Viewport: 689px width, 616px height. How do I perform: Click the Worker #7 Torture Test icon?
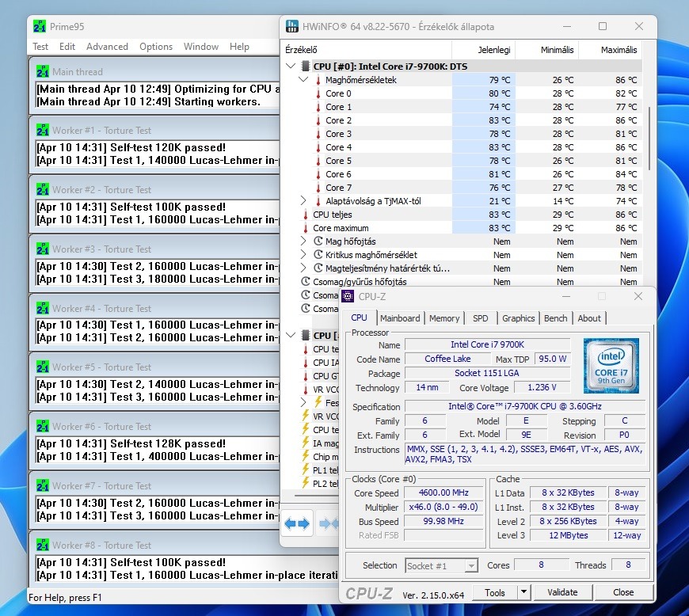43,486
